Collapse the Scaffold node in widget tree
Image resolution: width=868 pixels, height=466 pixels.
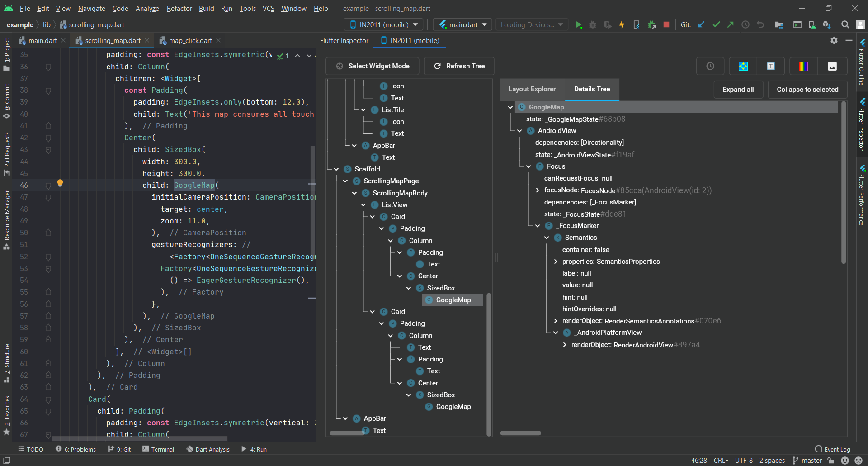(x=336, y=169)
